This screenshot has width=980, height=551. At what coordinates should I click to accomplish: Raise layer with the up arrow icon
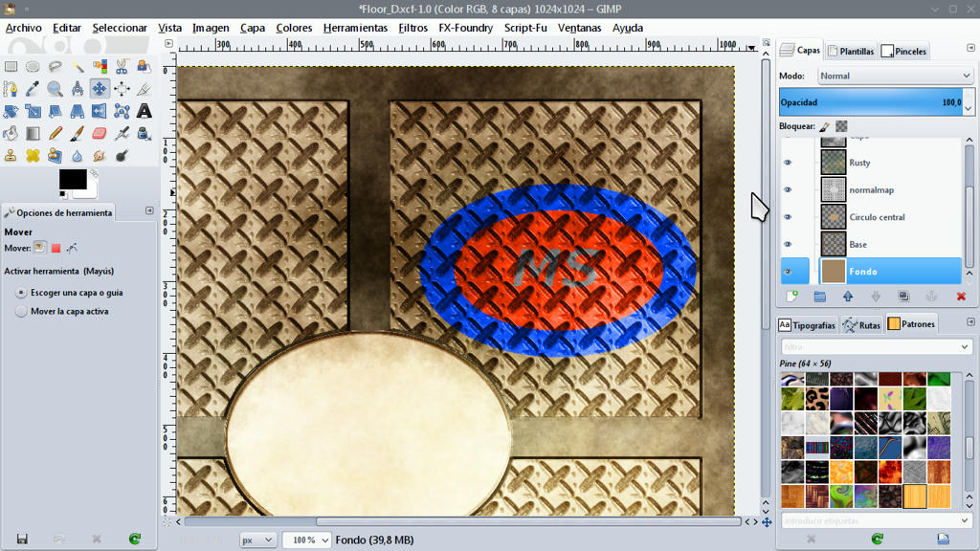[848, 297]
